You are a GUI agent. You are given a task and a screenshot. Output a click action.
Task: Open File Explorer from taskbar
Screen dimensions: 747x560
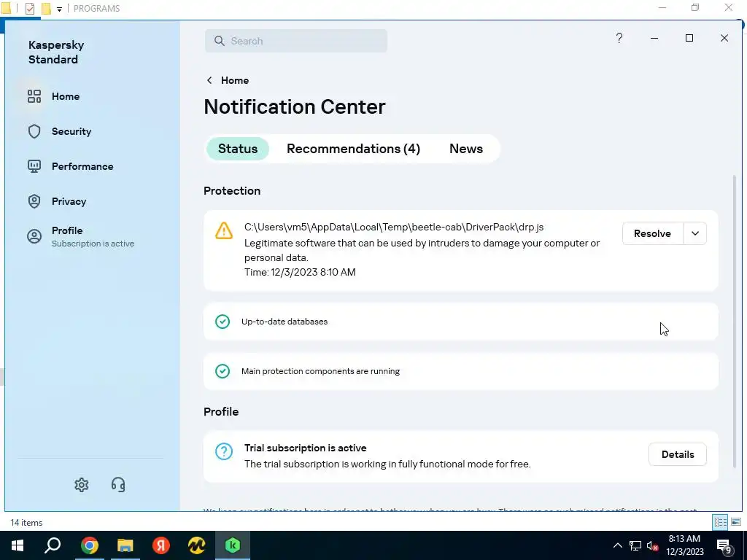tap(125, 545)
